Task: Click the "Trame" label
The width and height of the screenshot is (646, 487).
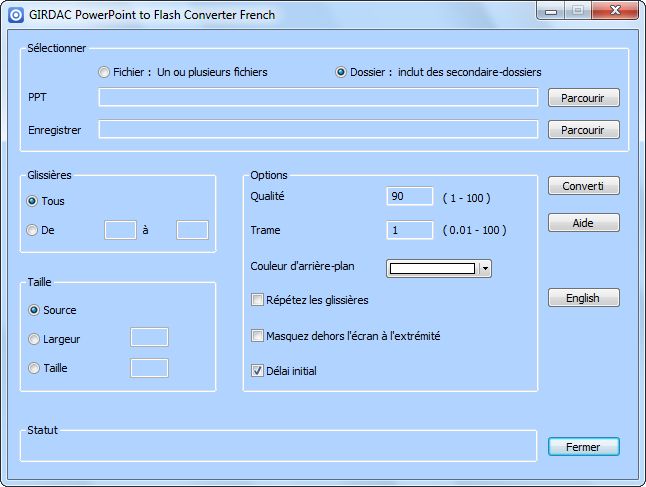Action: pos(265,230)
